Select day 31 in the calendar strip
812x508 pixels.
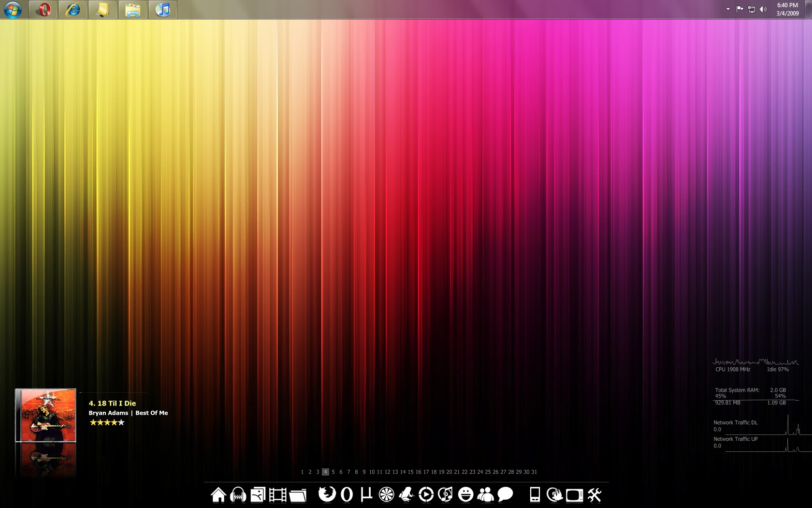click(x=534, y=472)
